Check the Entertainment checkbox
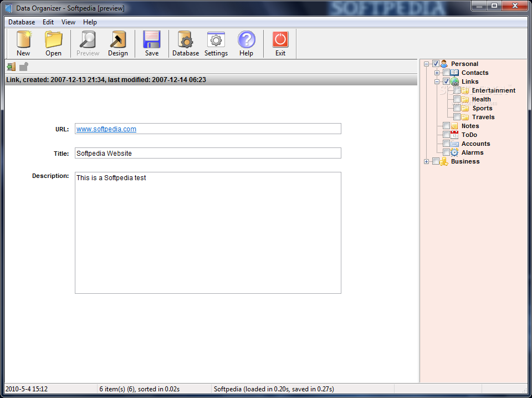Viewport: 532px width, 398px height. [457, 90]
